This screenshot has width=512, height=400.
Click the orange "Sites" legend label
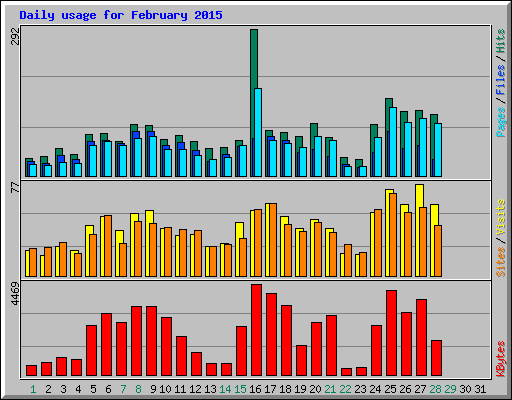point(501,262)
